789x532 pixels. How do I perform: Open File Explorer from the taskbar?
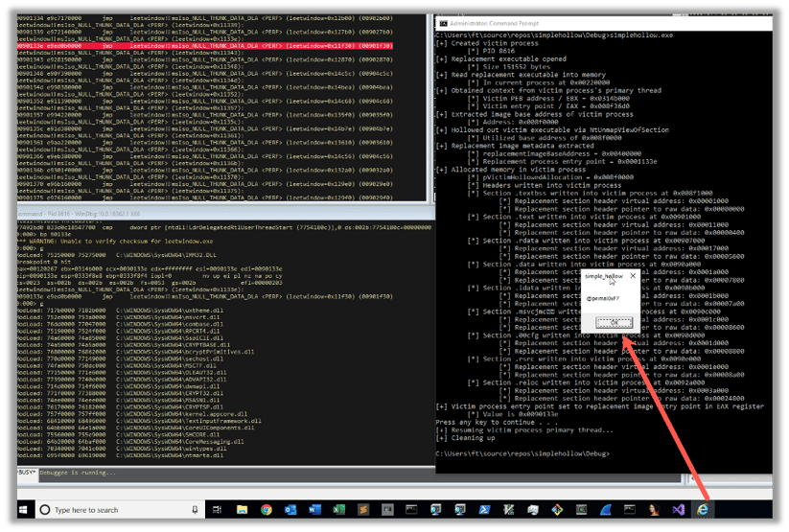[x=242, y=510]
